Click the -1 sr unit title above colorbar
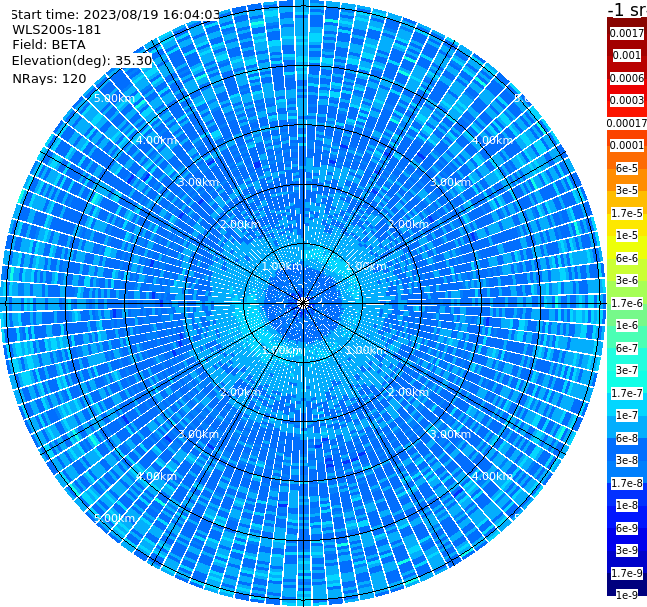This screenshot has height=607, width=647. tap(627, 10)
